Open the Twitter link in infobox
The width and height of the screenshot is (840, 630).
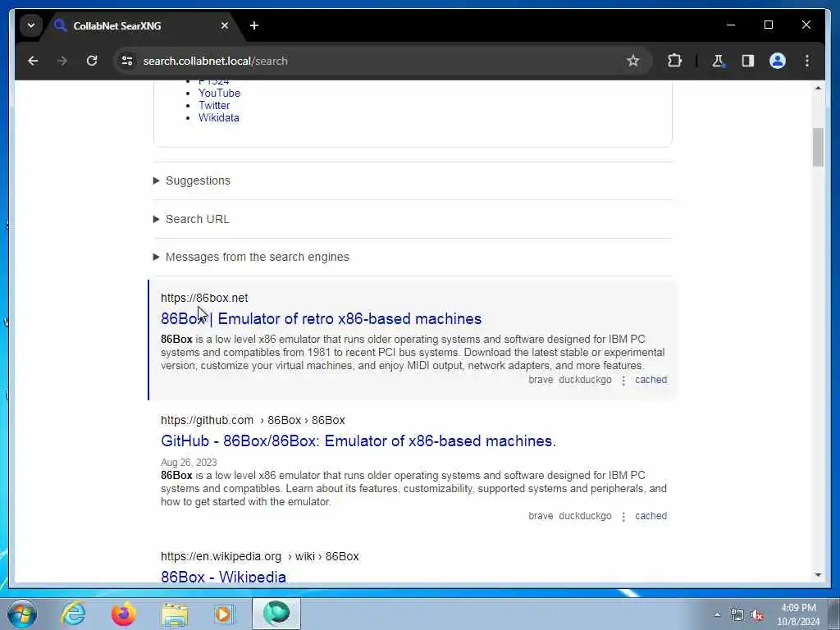coord(214,106)
